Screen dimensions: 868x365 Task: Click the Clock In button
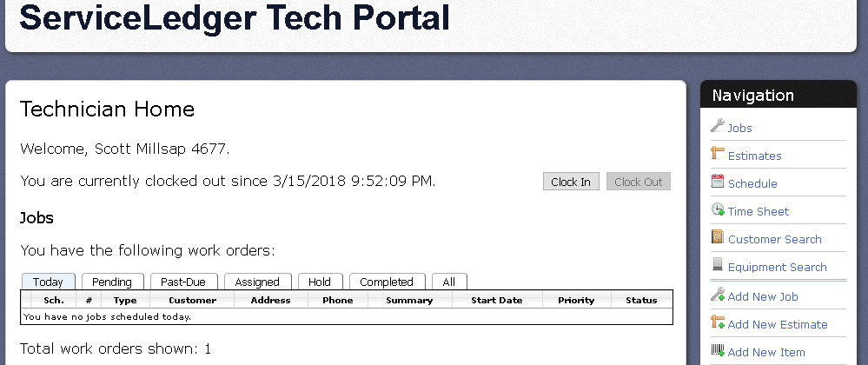571,182
